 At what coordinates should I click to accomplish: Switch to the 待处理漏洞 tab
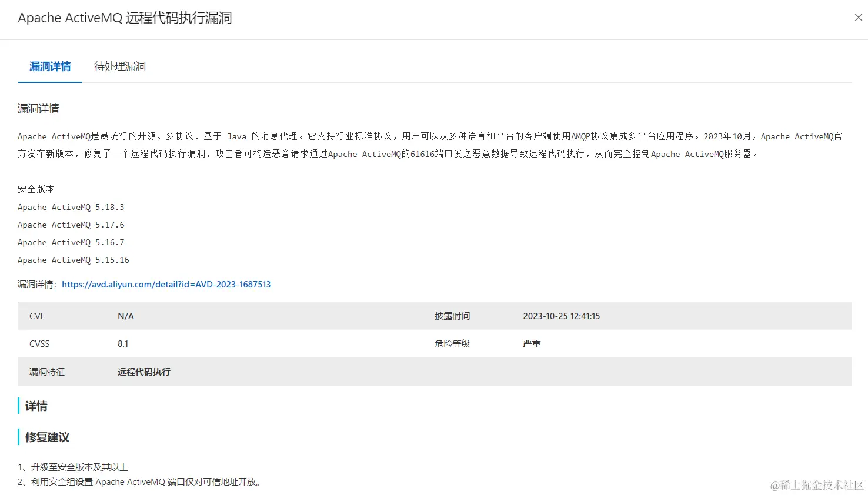[119, 66]
